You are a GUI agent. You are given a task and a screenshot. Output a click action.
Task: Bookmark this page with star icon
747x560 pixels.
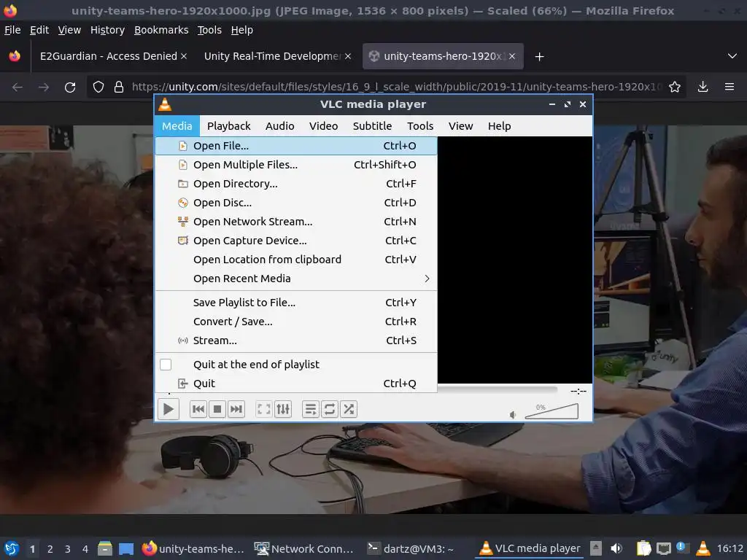tap(675, 87)
